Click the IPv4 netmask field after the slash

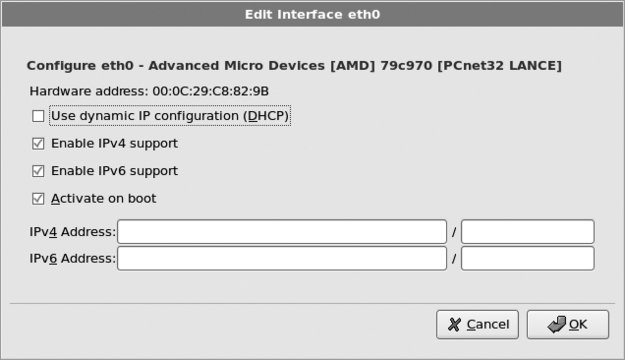point(528,232)
